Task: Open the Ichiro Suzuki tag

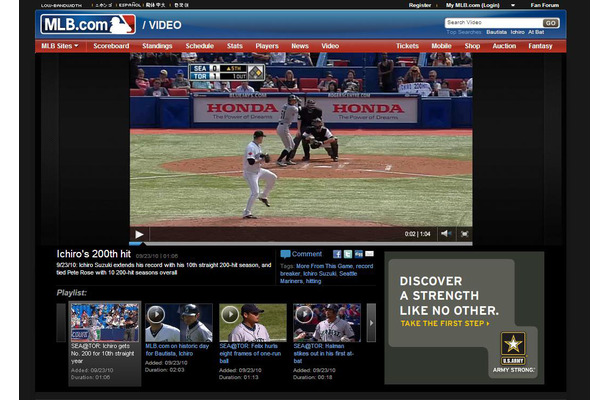Action: pos(319,274)
